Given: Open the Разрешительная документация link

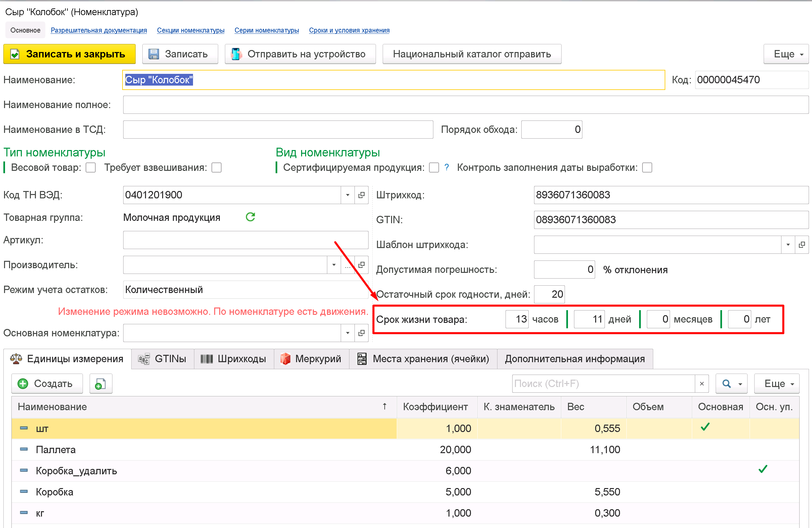Looking at the screenshot, I should 99,30.
